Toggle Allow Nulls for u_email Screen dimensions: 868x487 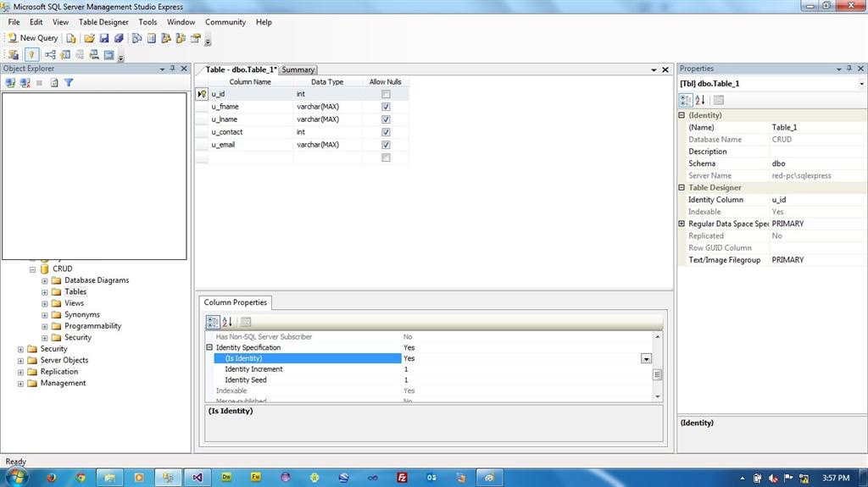[386, 145]
